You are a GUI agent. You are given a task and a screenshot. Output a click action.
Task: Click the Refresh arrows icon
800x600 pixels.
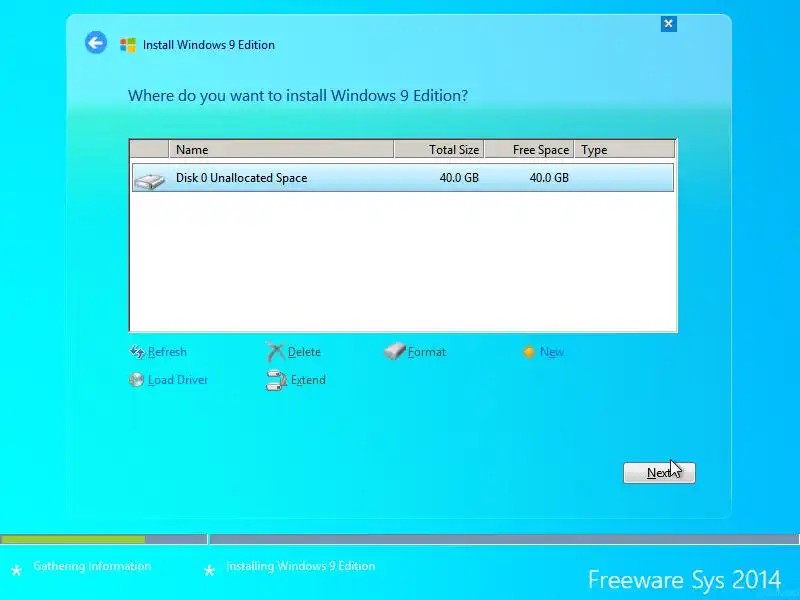[137, 352]
